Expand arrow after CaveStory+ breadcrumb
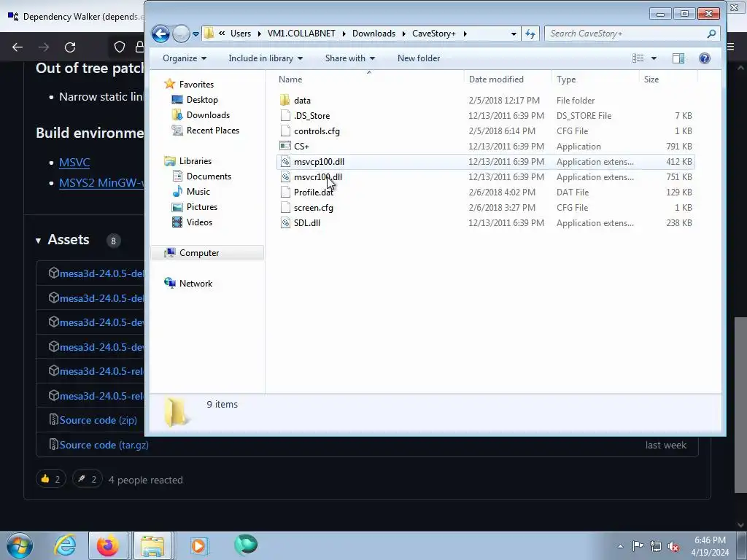The height and width of the screenshot is (560, 747). coord(465,34)
